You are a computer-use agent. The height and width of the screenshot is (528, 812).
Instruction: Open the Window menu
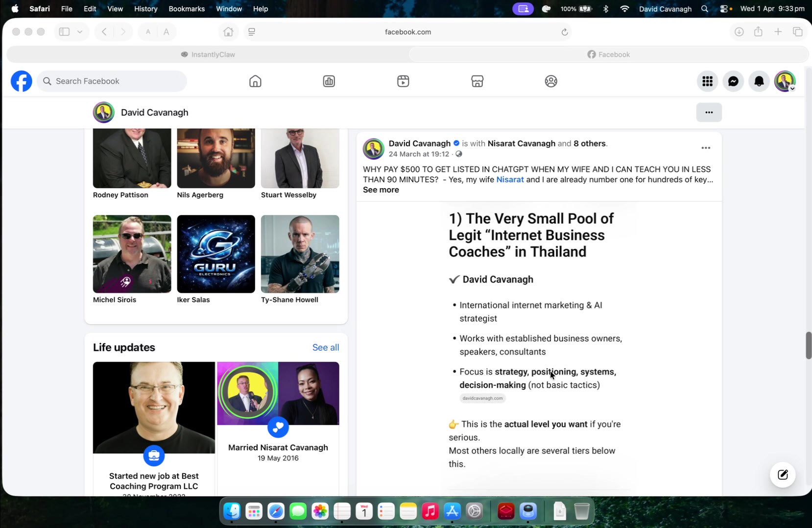229,9
